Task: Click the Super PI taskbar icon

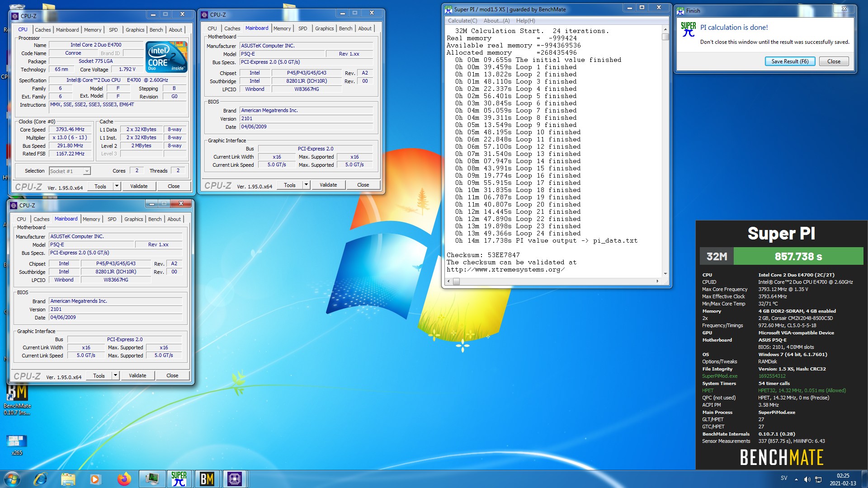Action: point(179,479)
